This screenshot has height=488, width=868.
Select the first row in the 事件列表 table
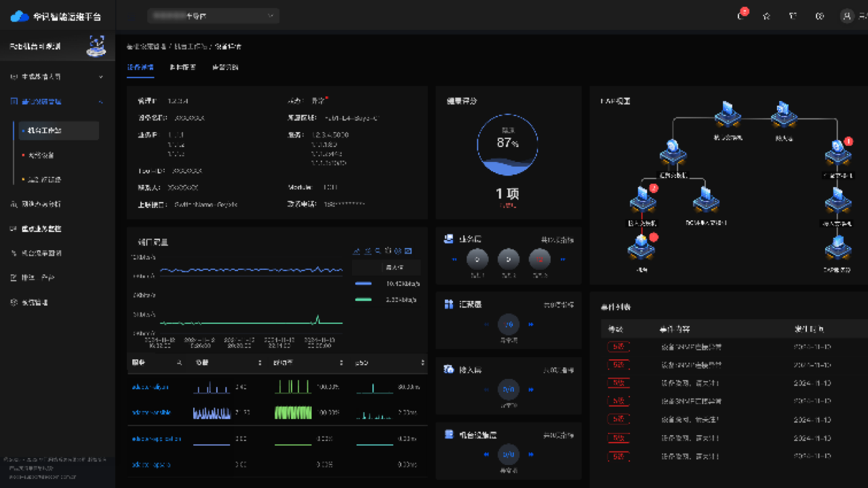[726, 347]
